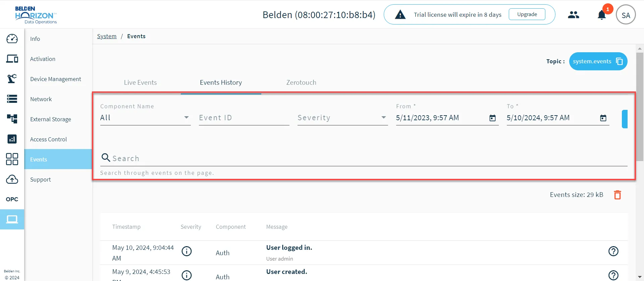Click the Belden Horizon logo
The height and width of the screenshot is (281, 644).
(36, 15)
